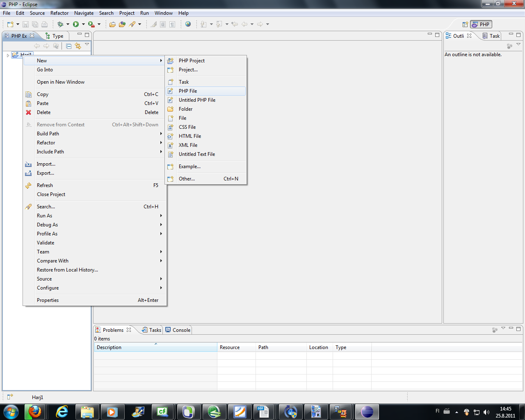This screenshot has width=525, height=420.
Task: Click the Previous Annotation toolbar icon
Action: click(x=219, y=24)
